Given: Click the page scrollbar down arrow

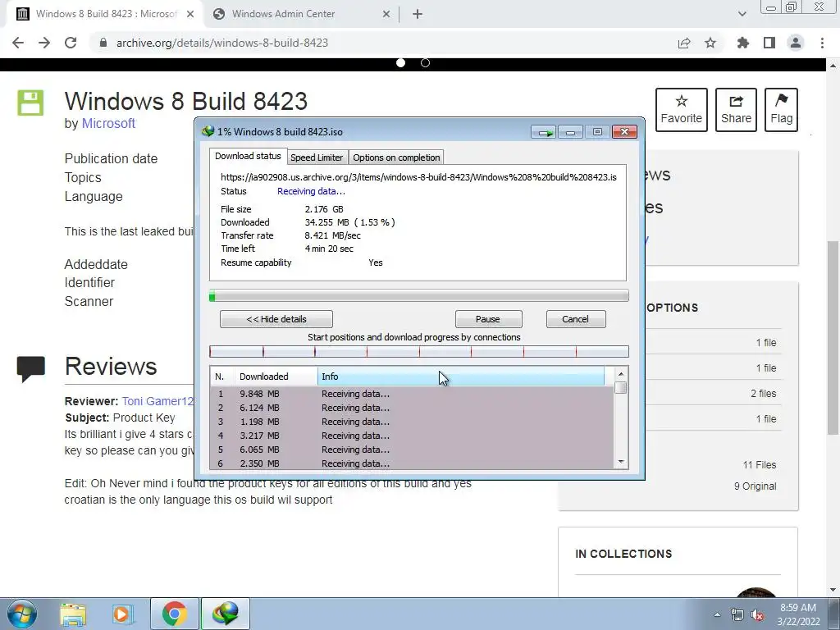Looking at the screenshot, I should 833,590.
